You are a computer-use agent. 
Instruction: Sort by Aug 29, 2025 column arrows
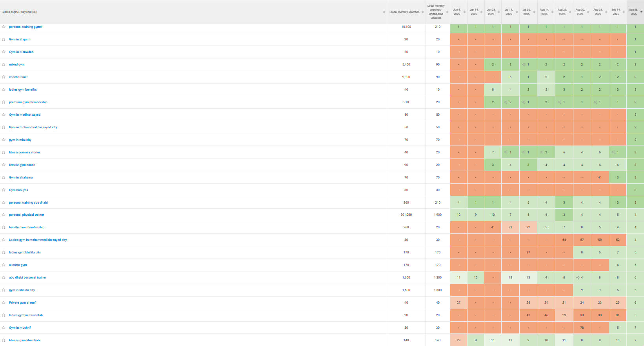570,12
